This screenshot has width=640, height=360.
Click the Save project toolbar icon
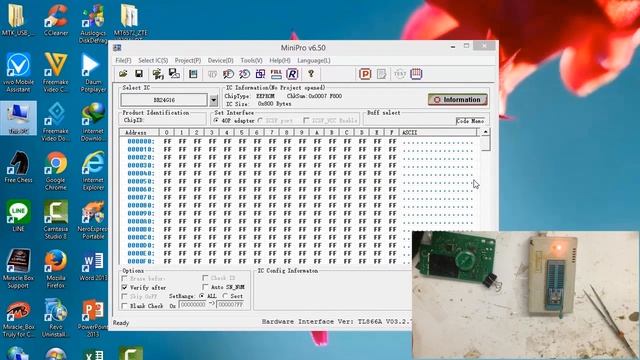[x=174, y=74]
